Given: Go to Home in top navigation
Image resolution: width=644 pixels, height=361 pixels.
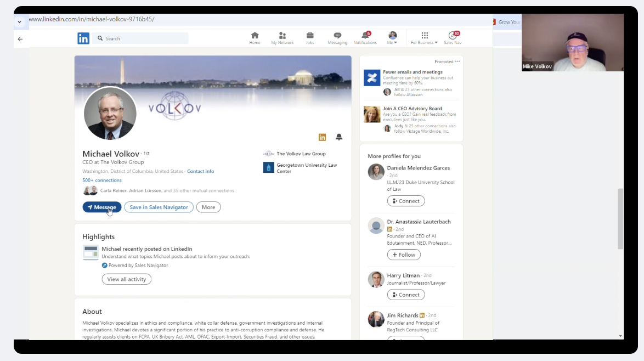Looking at the screenshot, I should [x=255, y=38].
